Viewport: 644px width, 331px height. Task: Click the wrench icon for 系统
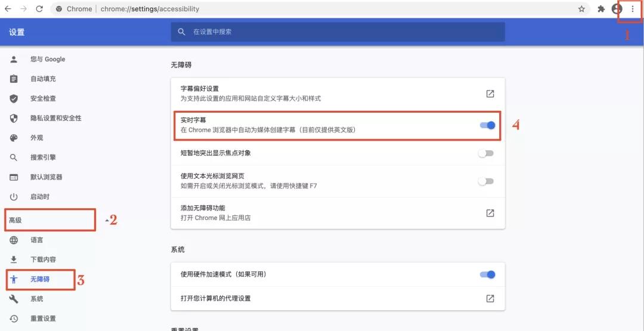(x=14, y=299)
